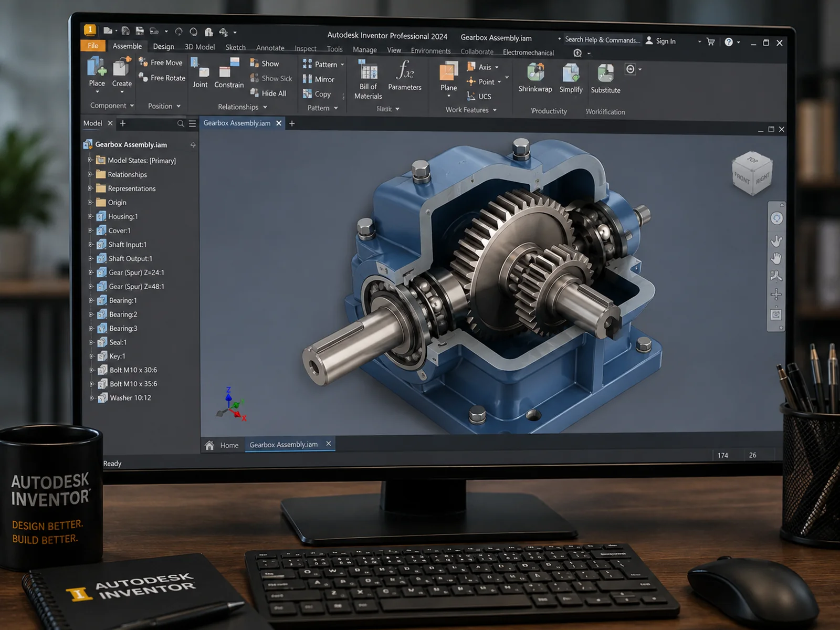Screen dimensions: 840x630
Task: Click the navigation wheel icon in navigation bar
Action: pyautogui.click(x=776, y=218)
